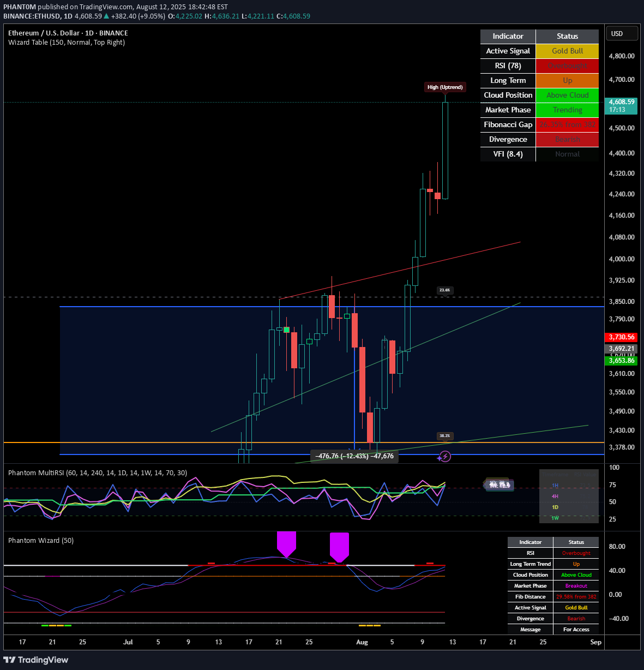The height and width of the screenshot is (670, 644).
Task: Click the 4,800.00 level on price axis
Action: 622,56
